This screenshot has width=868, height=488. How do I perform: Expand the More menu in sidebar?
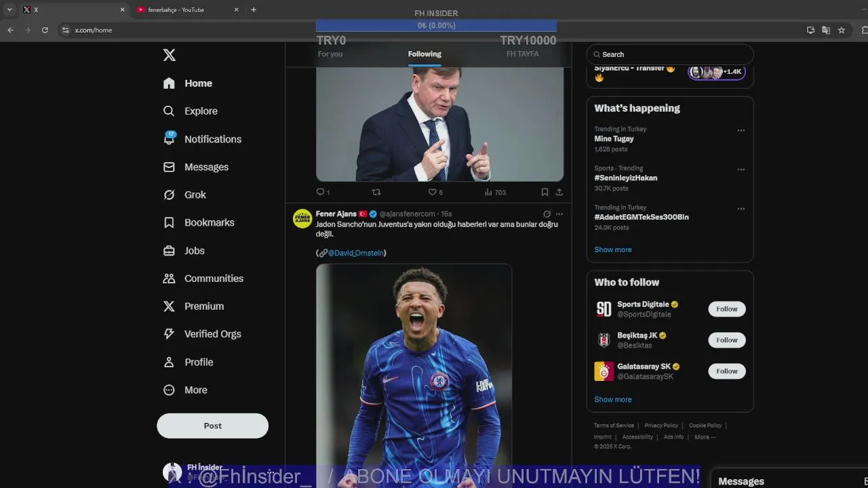(x=185, y=390)
